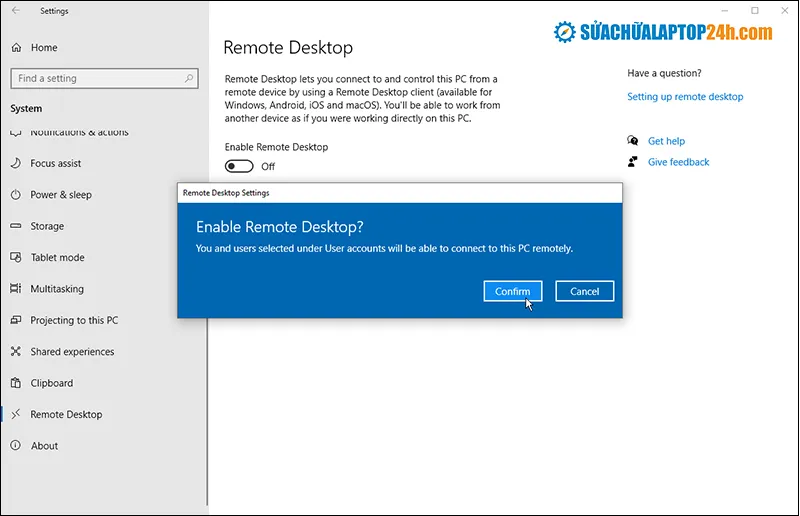Screen dimensions: 800x516
Task: Click the search magnifier icon
Action: pos(189,79)
